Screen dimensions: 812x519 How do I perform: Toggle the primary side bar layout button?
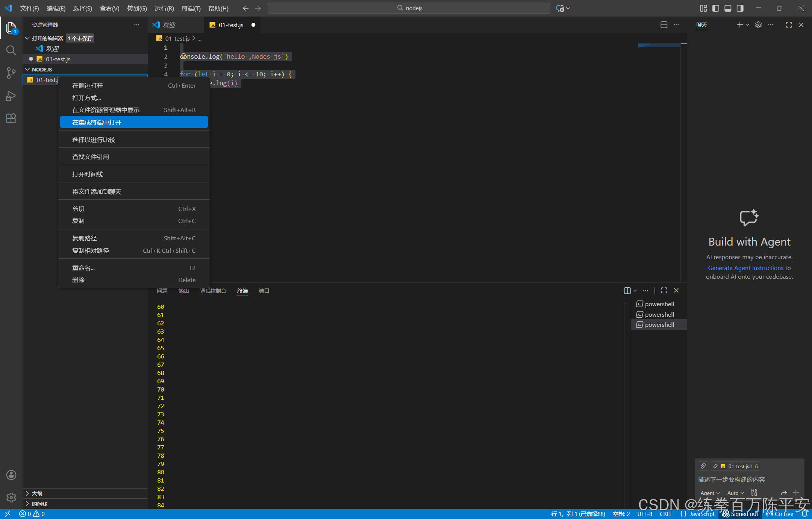[716, 8]
